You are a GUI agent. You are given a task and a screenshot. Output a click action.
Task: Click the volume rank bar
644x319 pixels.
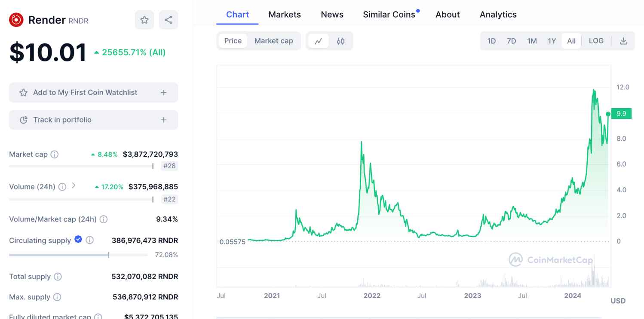pos(81,199)
